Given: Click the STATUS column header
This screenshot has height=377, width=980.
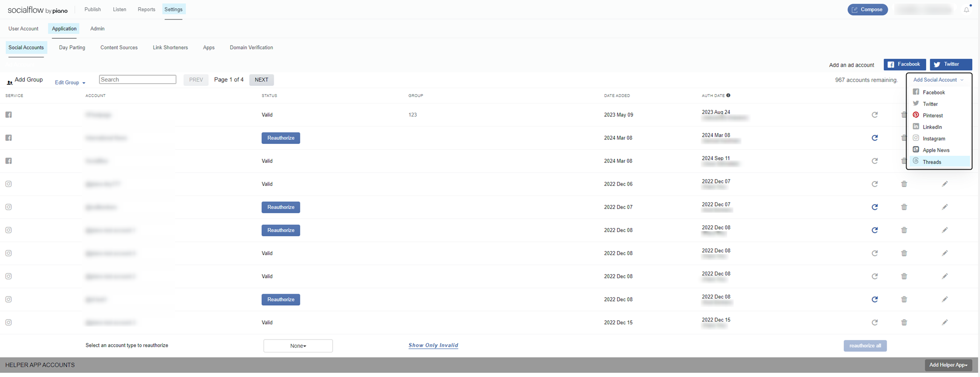Looking at the screenshot, I should [x=269, y=96].
